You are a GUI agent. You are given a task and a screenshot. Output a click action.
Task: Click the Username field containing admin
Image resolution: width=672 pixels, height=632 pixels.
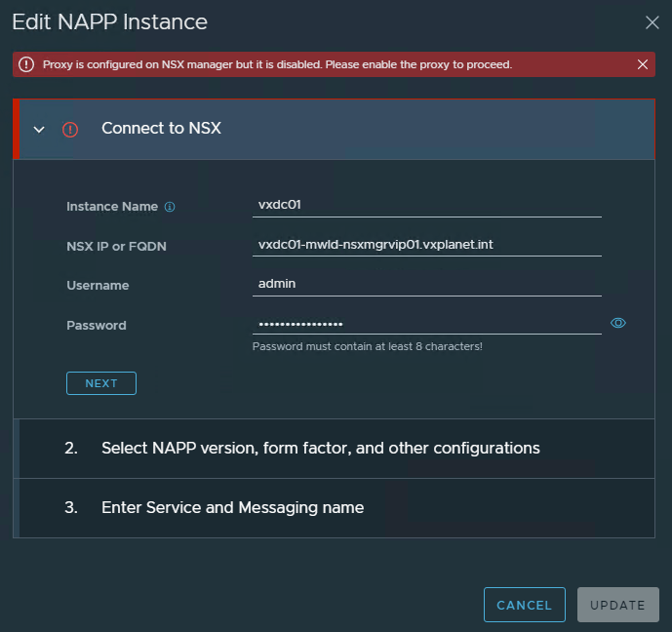[426, 284]
